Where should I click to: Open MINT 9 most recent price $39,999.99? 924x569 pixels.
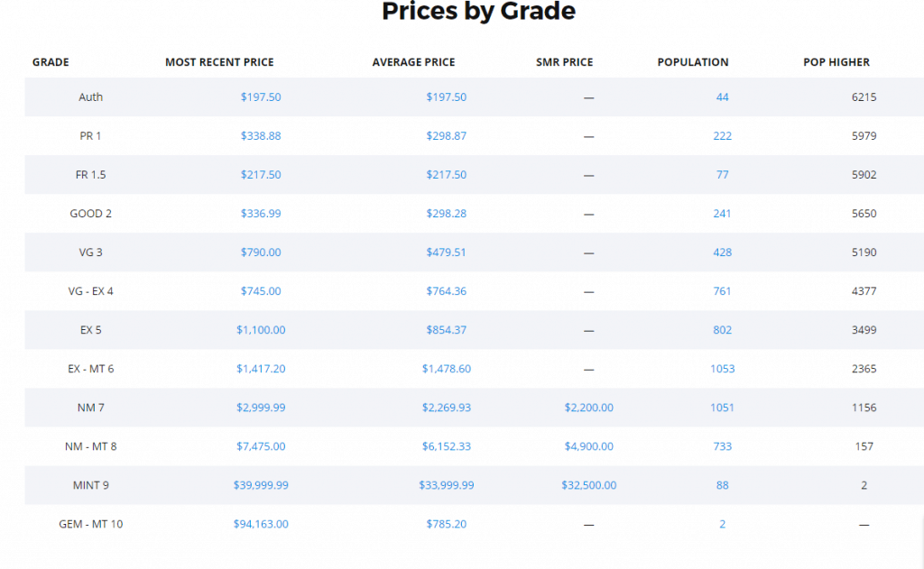coord(261,485)
